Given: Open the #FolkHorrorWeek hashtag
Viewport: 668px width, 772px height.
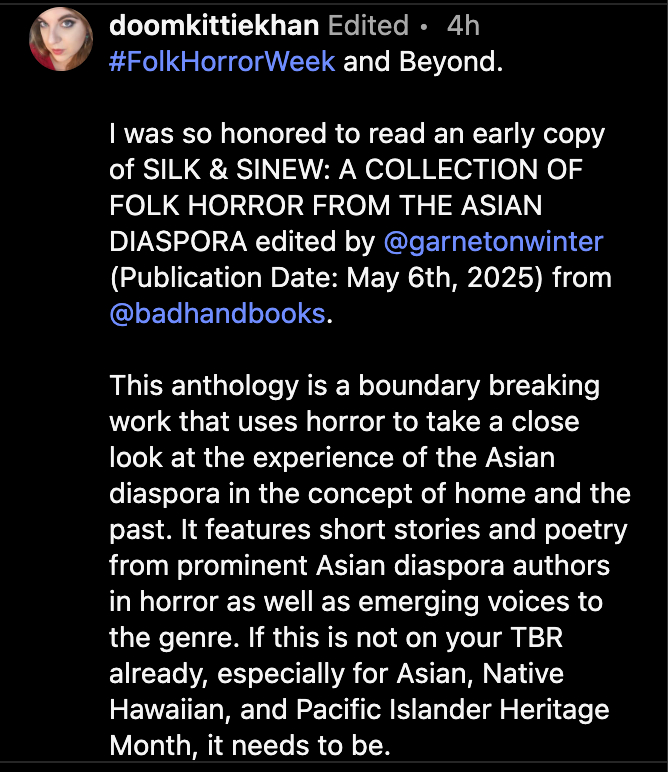Looking at the screenshot, I should (223, 60).
